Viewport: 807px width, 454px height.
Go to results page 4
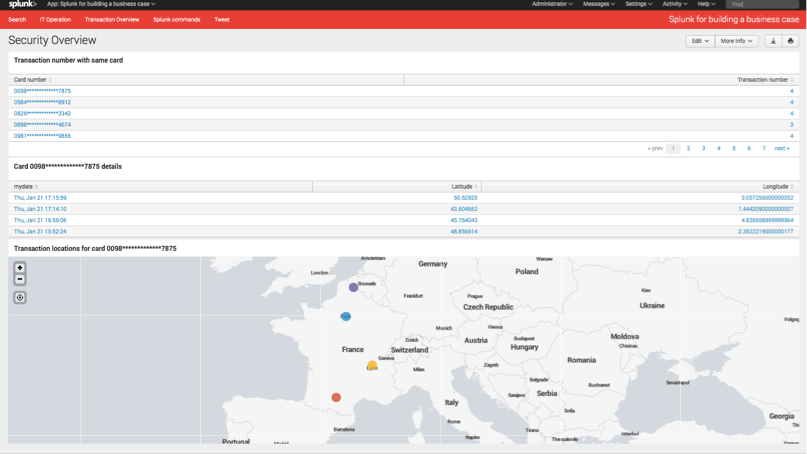[718, 148]
